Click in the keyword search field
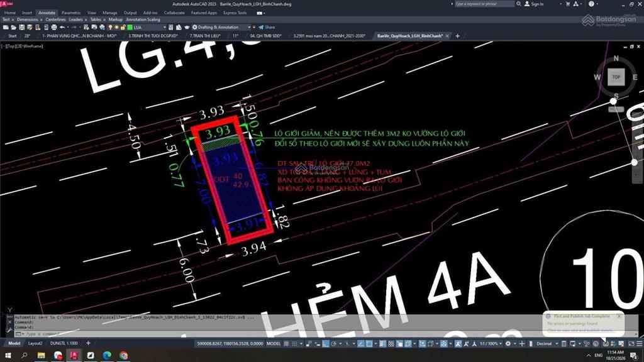This screenshot has width=644, height=362. pos(484,4)
